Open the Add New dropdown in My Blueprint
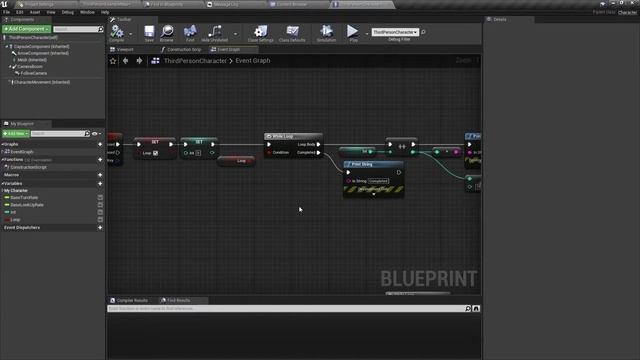The height and width of the screenshot is (360, 640). pyautogui.click(x=16, y=133)
